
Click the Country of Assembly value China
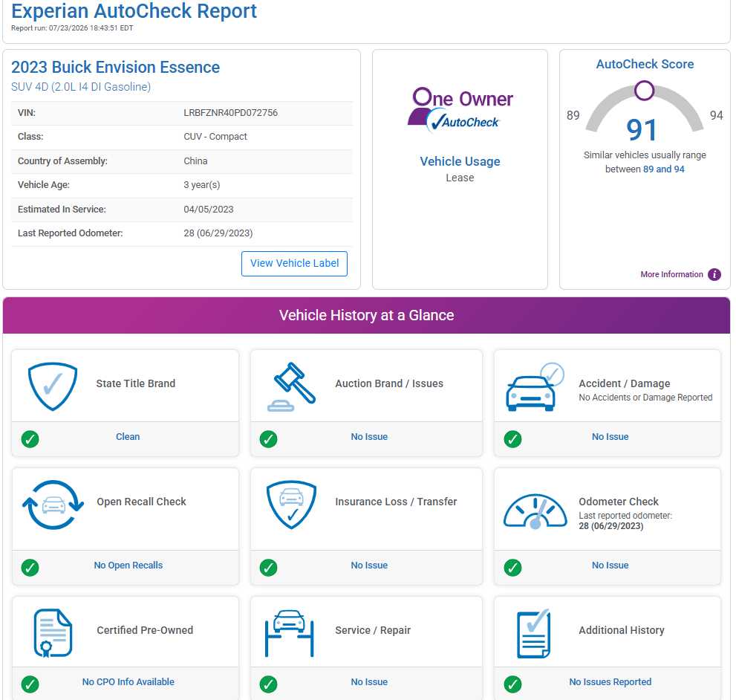coord(195,161)
